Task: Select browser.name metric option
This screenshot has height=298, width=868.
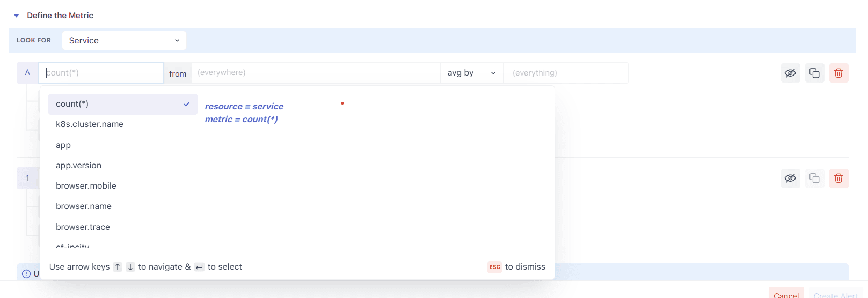Action: click(84, 206)
